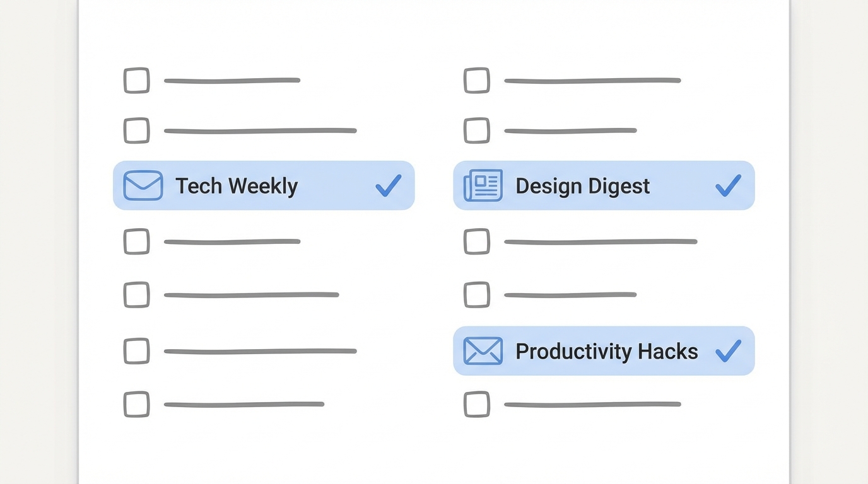This screenshot has height=484, width=868.
Task: Check the box directly above Design Digest
Action: tap(477, 130)
